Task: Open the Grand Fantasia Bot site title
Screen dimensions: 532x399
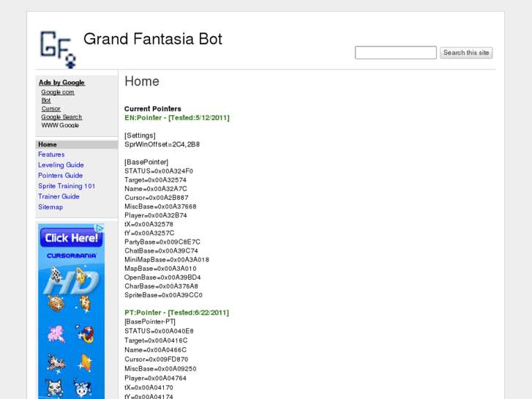Action: click(153, 39)
